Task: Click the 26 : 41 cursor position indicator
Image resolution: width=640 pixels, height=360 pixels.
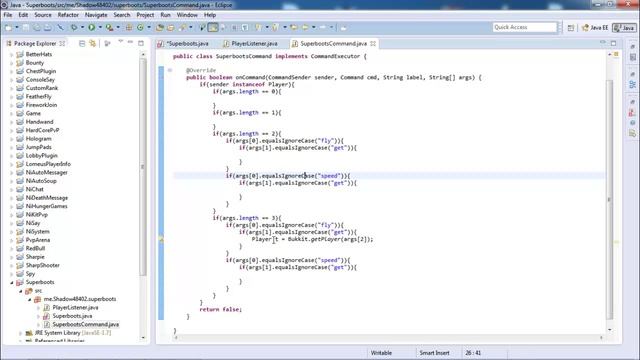Action: (473, 353)
